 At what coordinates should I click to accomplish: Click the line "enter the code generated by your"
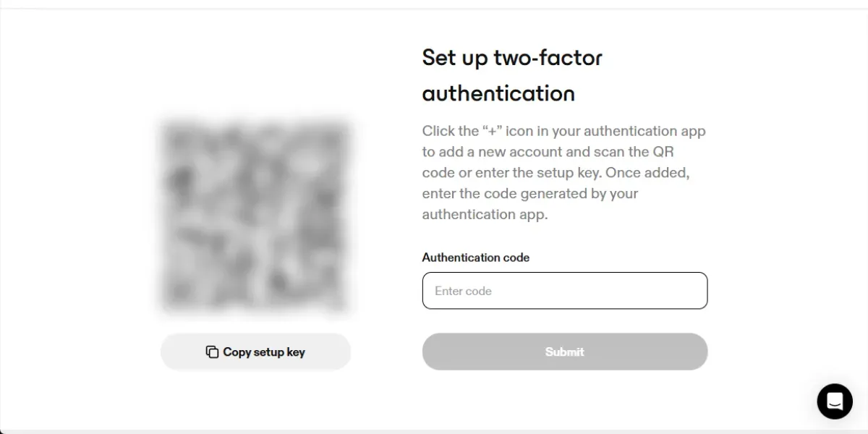530,194
